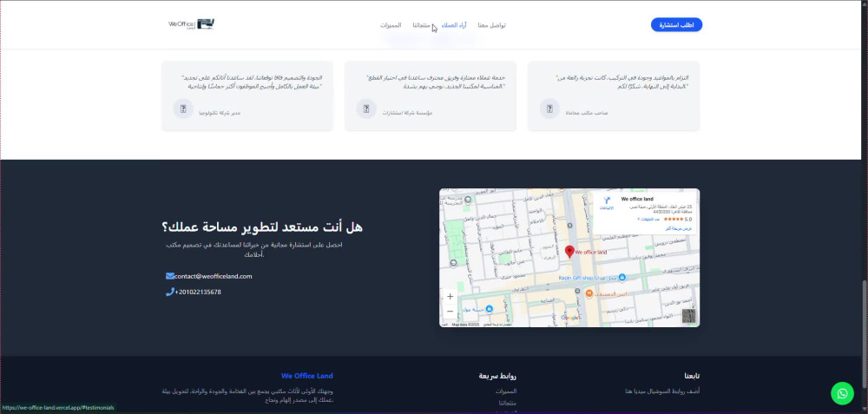Screen dimensions: 868x414
Task: Open the تواصل معنا header nav item
Action: [x=491, y=25]
